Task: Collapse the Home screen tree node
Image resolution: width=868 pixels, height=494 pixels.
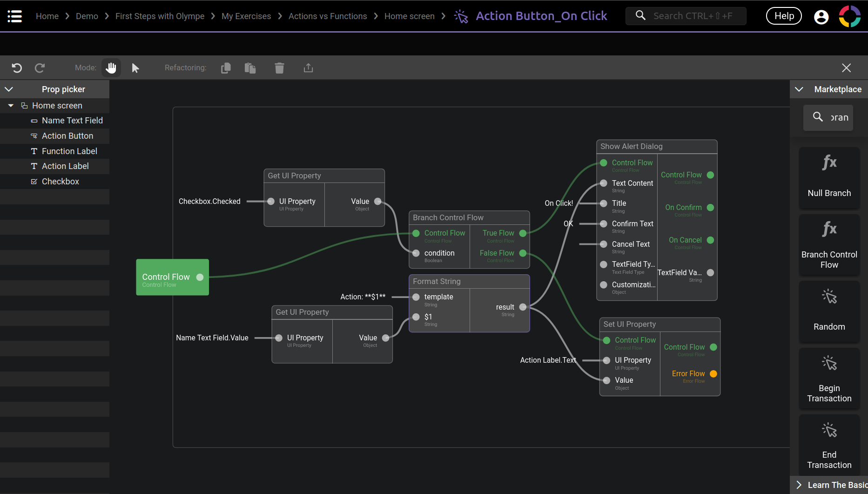Action: click(x=11, y=106)
